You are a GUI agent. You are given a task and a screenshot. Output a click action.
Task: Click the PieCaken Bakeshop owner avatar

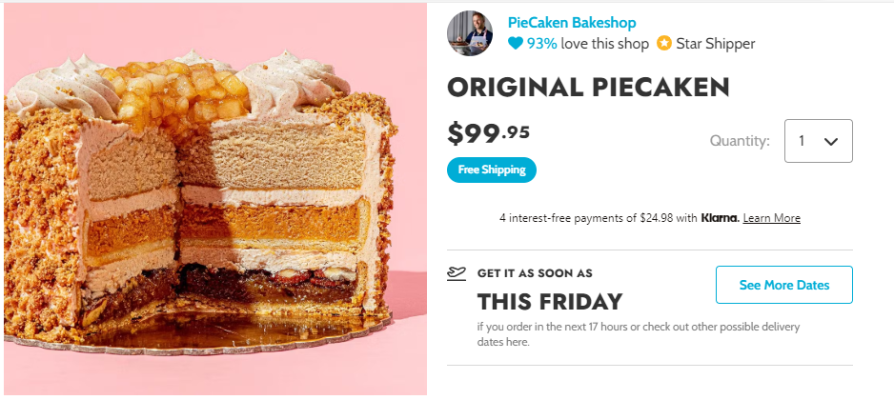[x=470, y=33]
